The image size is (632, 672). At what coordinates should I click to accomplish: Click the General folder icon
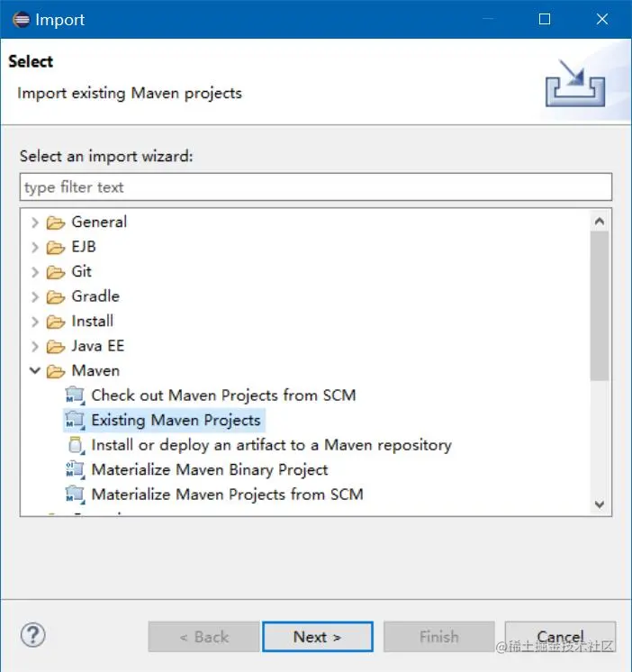(56, 222)
